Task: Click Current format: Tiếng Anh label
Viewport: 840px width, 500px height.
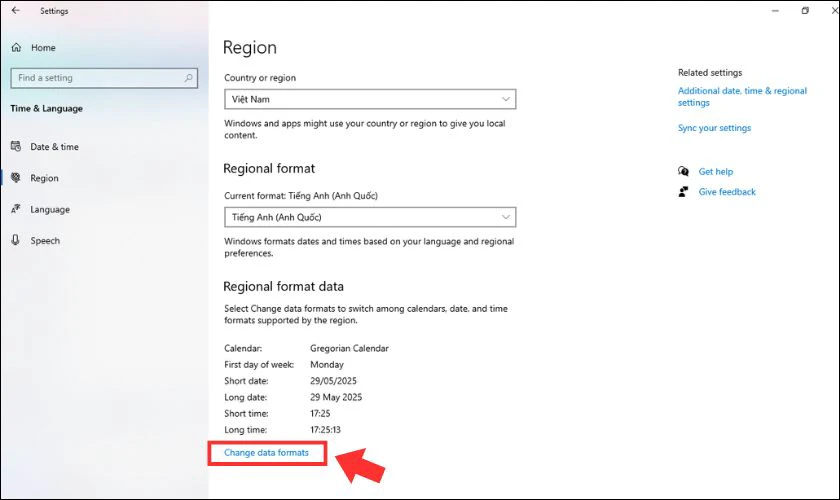Action: pyautogui.click(x=301, y=196)
